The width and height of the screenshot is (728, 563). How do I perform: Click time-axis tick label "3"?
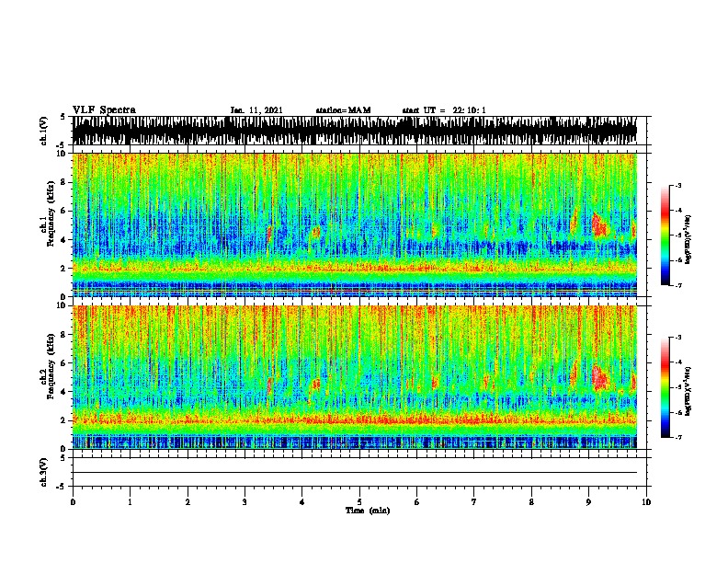pyautogui.click(x=245, y=502)
